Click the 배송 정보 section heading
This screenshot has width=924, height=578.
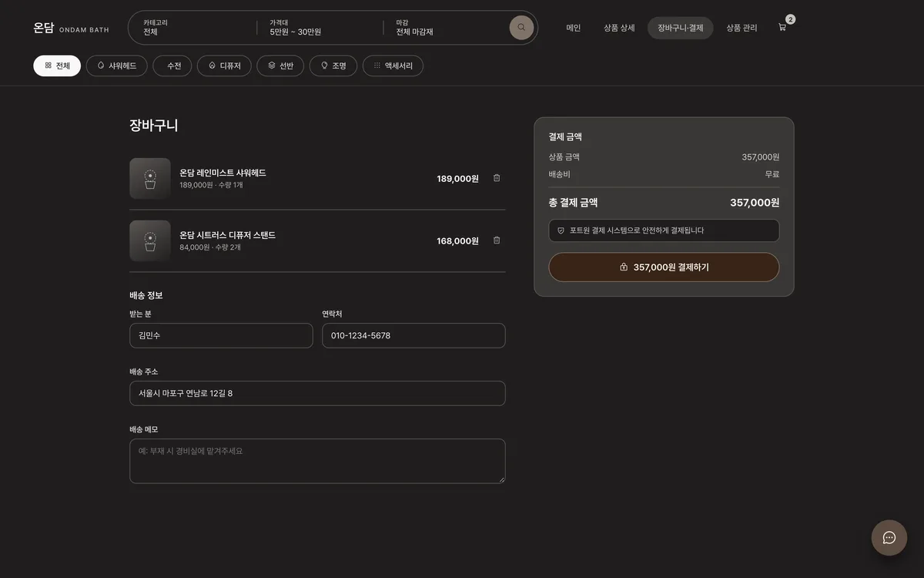[146, 295]
